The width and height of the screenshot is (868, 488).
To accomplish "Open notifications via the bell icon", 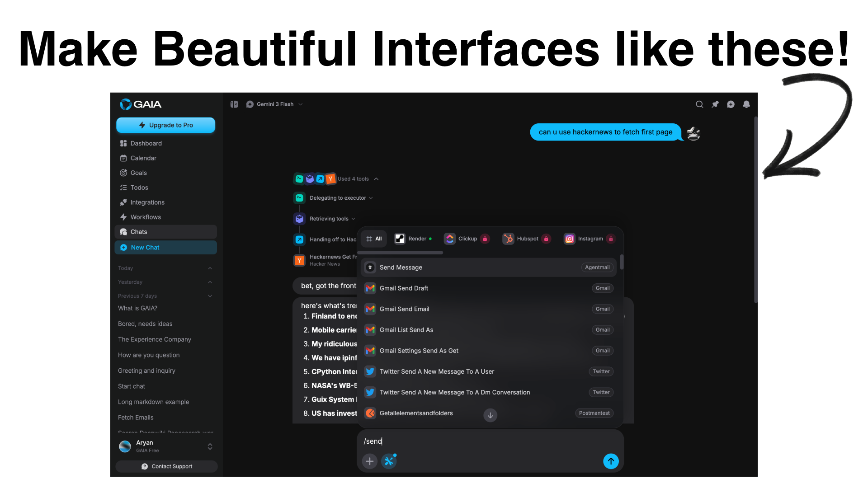I will (746, 104).
